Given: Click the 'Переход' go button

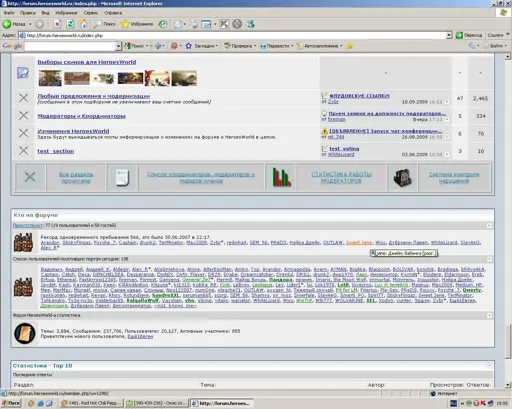Looking at the screenshot, I should [x=469, y=35].
